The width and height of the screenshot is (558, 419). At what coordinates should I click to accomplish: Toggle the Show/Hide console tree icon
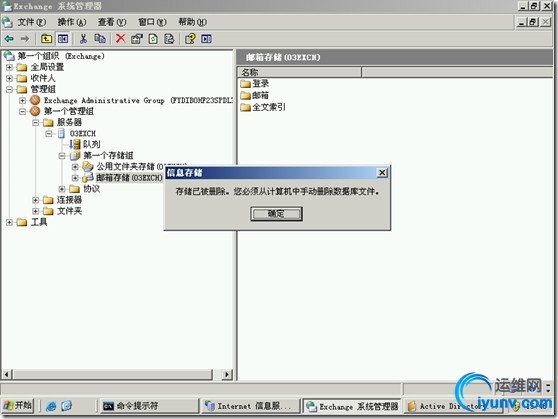(63, 38)
